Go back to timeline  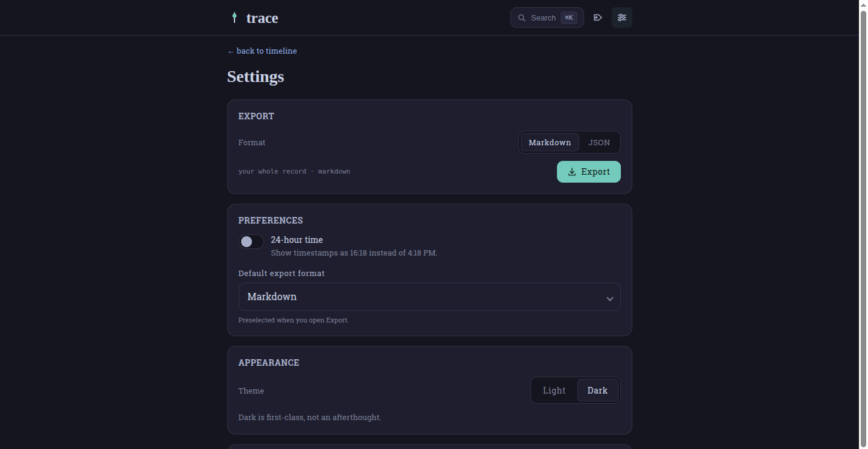pos(262,51)
